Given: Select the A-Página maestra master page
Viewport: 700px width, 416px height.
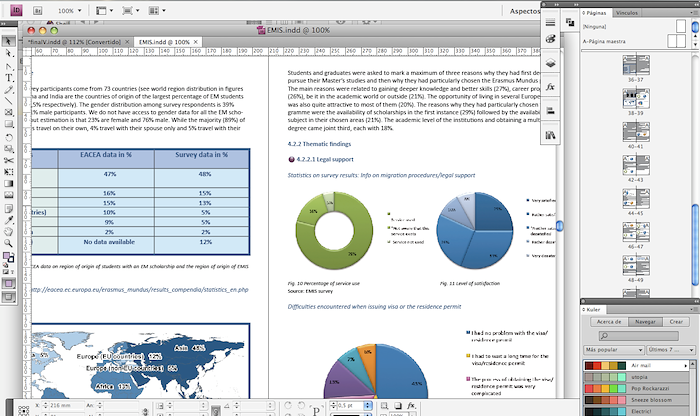Looking at the screenshot, I should pyautogui.click(x=604, y=42).
